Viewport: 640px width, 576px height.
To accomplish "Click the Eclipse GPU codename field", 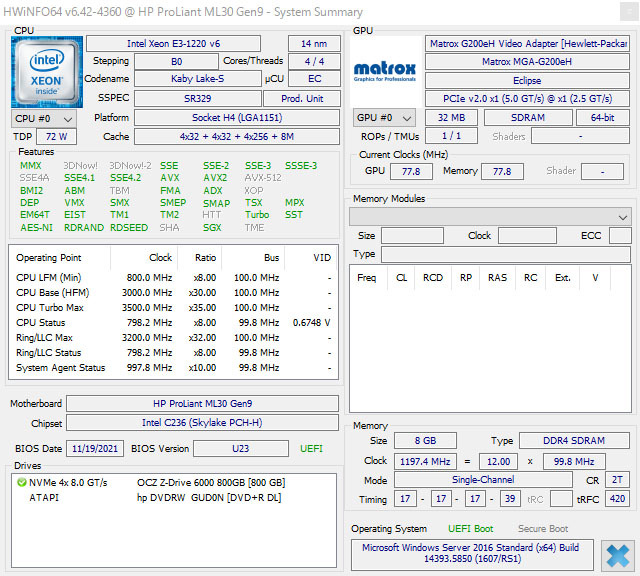I will click(x=527, y=80).
